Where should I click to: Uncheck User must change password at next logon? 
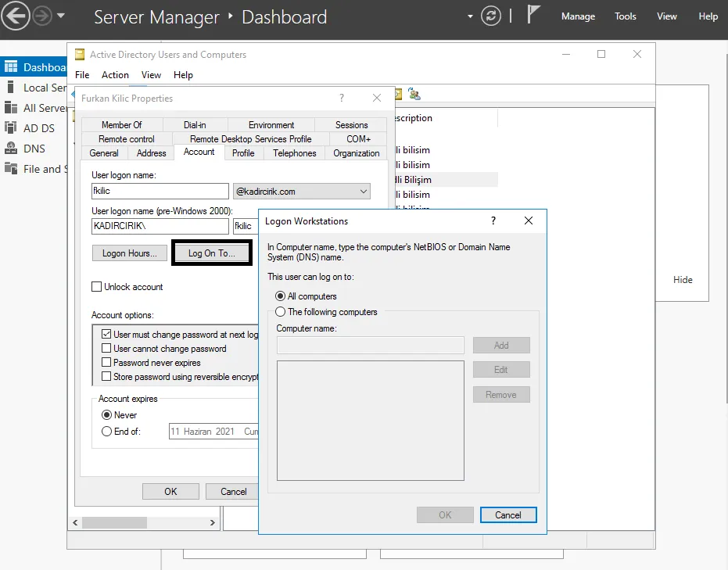106,334
